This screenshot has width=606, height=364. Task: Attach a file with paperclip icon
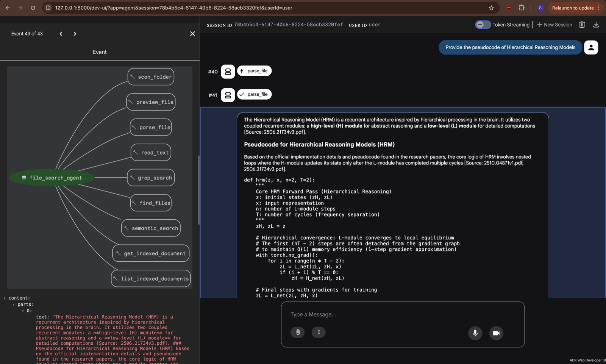click(298, 332)
